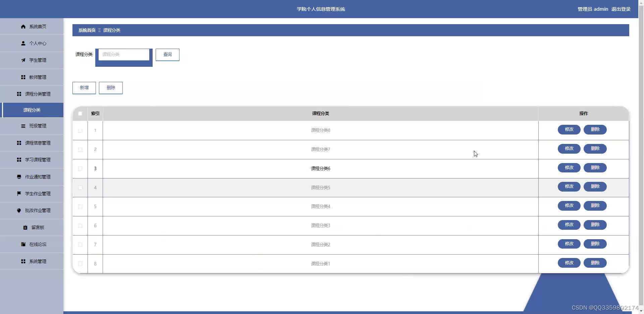Check the checkbox for row 课程分类8
The image size is (644, 314).
click(x=80, y=130)
